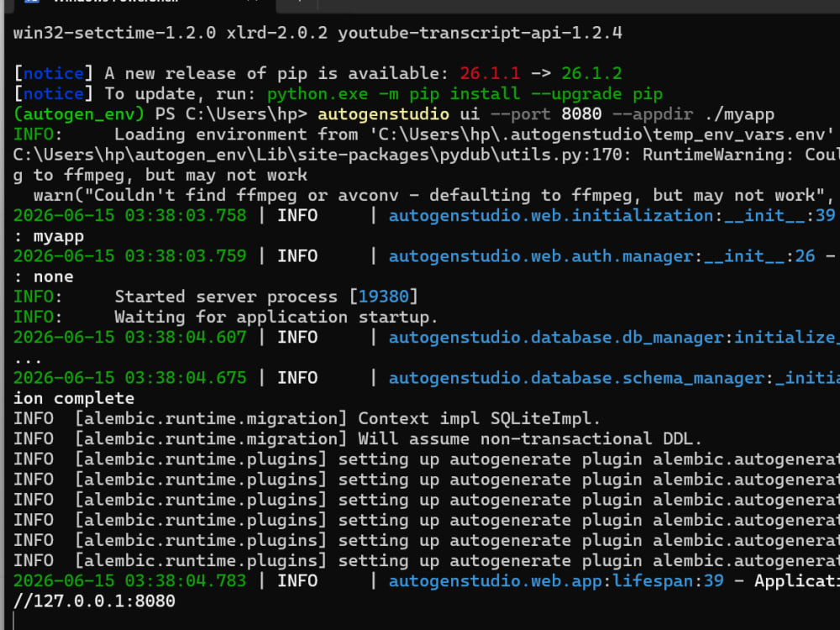Click timestamp '2026-06-15 03:38:03.758'
The height and width of the screenshot is (630, 840).
point(129,215)
